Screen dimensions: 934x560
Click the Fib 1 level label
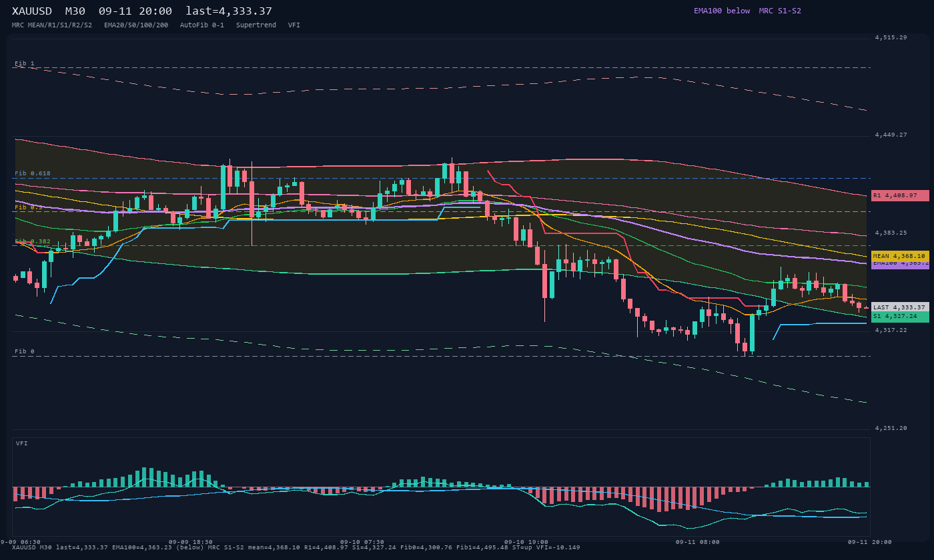tap(25, 64)
